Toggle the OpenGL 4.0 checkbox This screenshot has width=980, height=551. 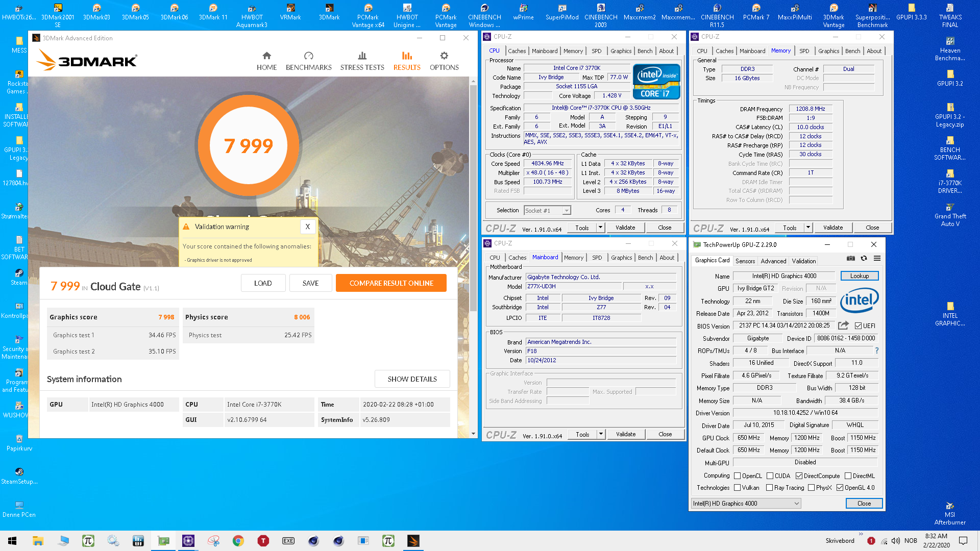(x=840, y=488)
